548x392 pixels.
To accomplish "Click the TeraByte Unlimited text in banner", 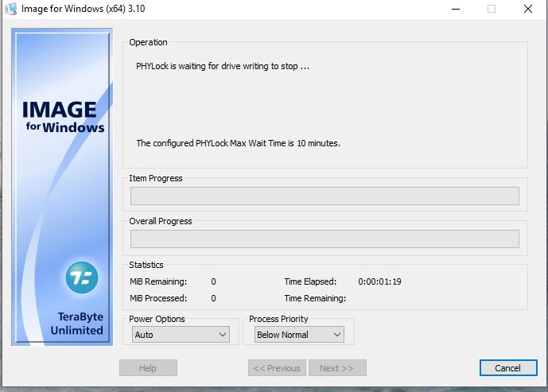I will coord(77,323).
